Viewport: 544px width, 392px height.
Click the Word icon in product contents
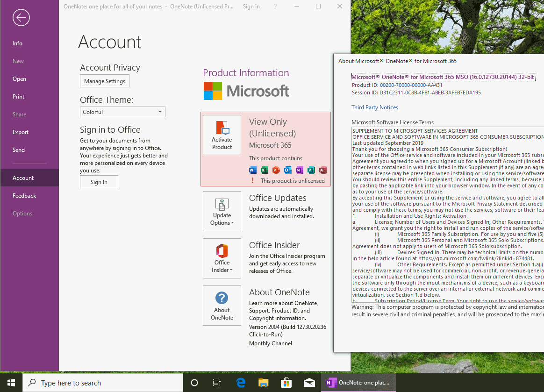(253, 170)
